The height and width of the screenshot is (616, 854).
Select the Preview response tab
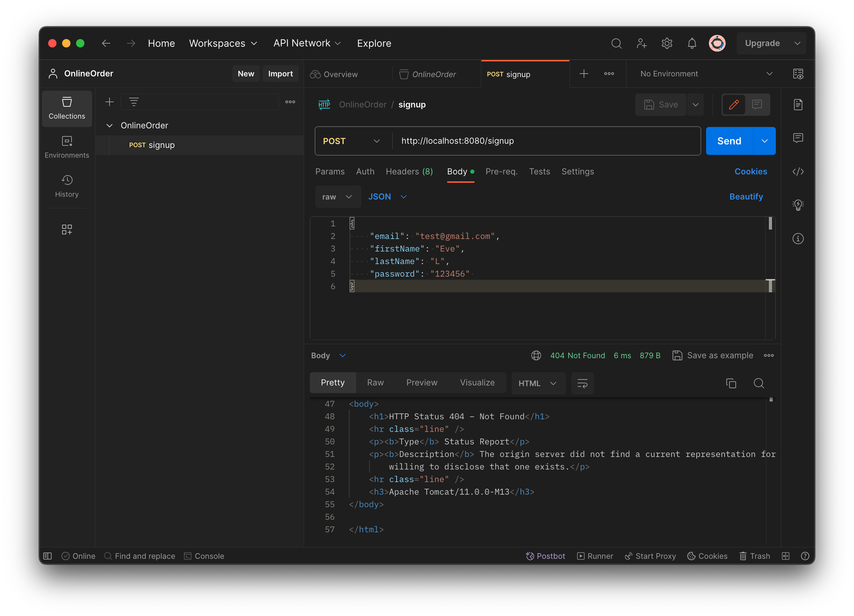421,383
